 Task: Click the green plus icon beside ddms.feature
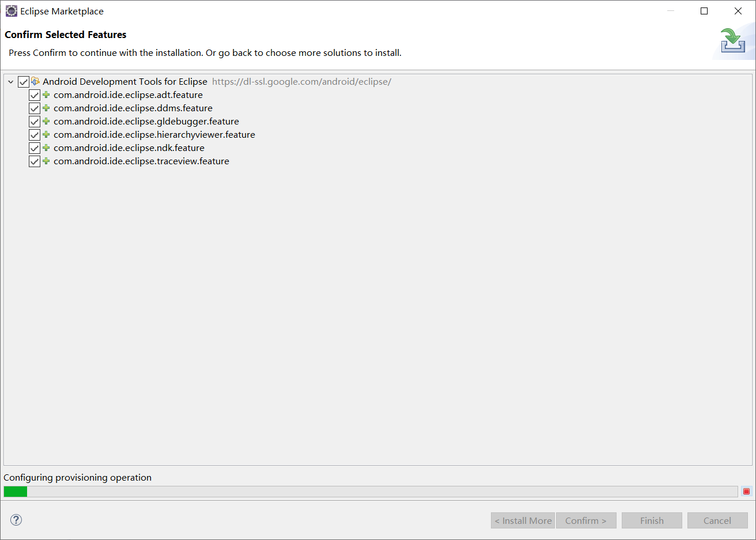click(x=46, y=108)
